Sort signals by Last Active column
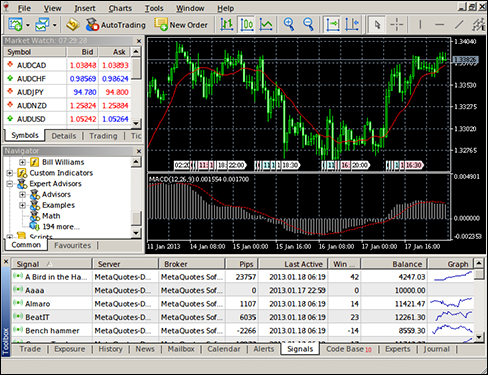The height and width of the screenshot is (375, 488). pyautogui.click(x=293, y=264)
